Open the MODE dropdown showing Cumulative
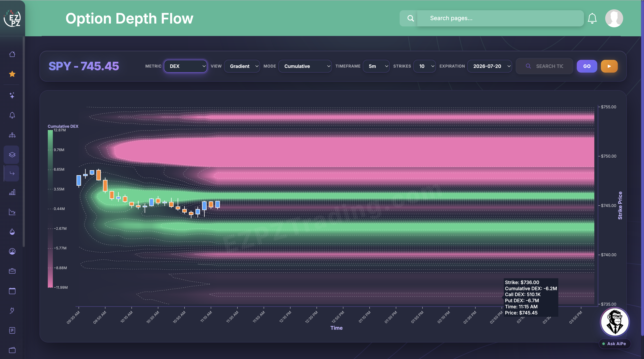 coord(305,66)
